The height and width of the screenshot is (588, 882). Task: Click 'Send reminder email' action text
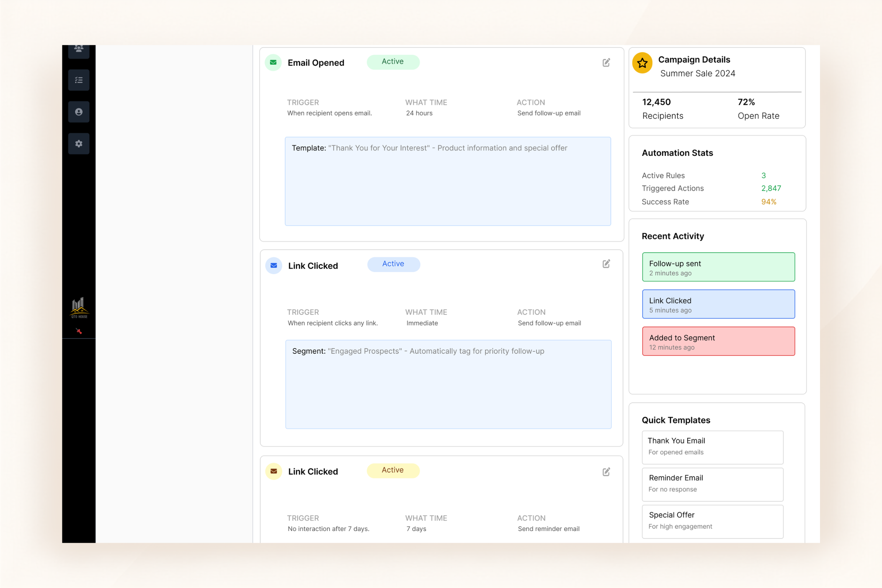tap(549, 529)
